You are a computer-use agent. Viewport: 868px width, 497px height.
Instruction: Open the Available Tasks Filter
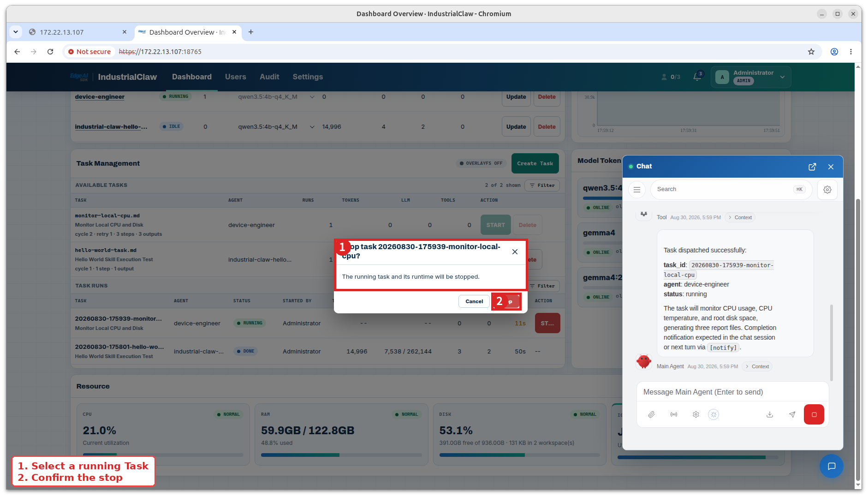click(542, 186)
